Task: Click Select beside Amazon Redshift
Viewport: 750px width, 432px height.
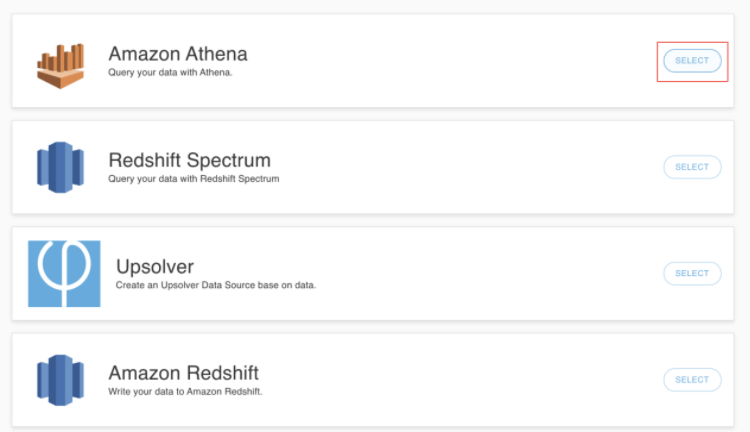Action: 692,380
